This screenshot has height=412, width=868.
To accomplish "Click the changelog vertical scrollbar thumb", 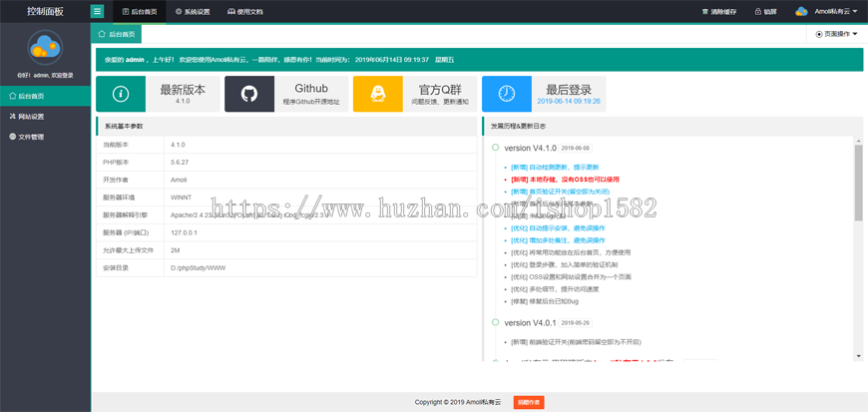I will (859, 184).
